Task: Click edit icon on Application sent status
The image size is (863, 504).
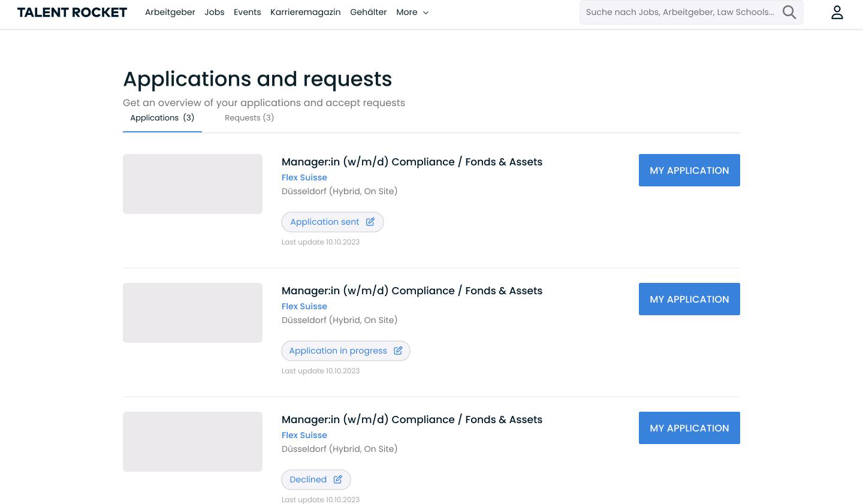Action: click(x=370, y=222)
